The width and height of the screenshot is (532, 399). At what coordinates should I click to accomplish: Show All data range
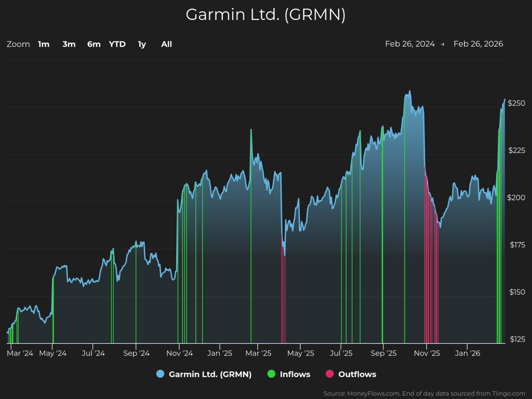pos(167,44)
